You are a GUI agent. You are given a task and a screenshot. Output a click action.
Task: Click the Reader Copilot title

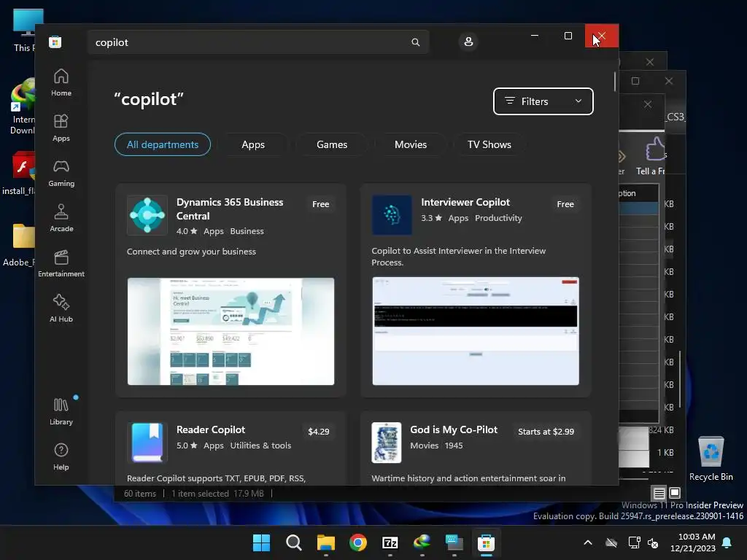click(211, 429)
